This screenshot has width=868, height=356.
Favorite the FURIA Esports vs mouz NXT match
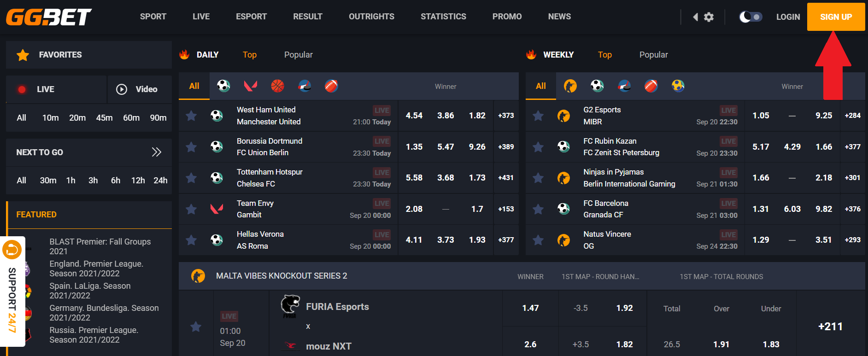tap(196, 327)
